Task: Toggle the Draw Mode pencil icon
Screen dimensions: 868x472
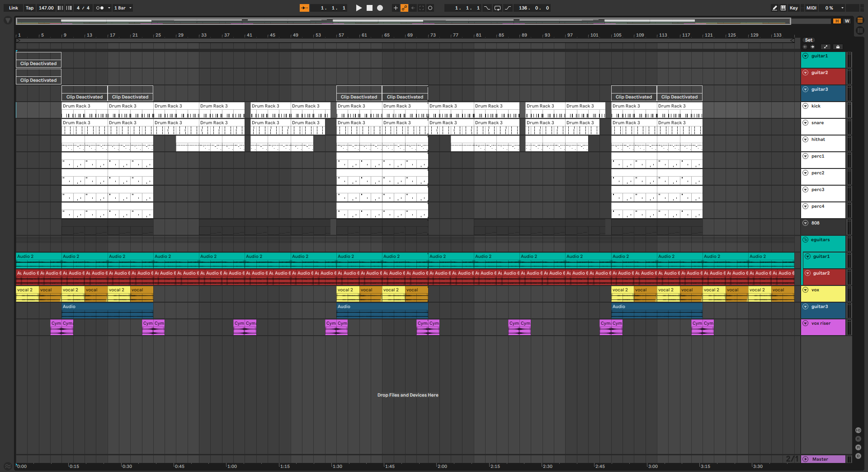Action: point(774,8)
